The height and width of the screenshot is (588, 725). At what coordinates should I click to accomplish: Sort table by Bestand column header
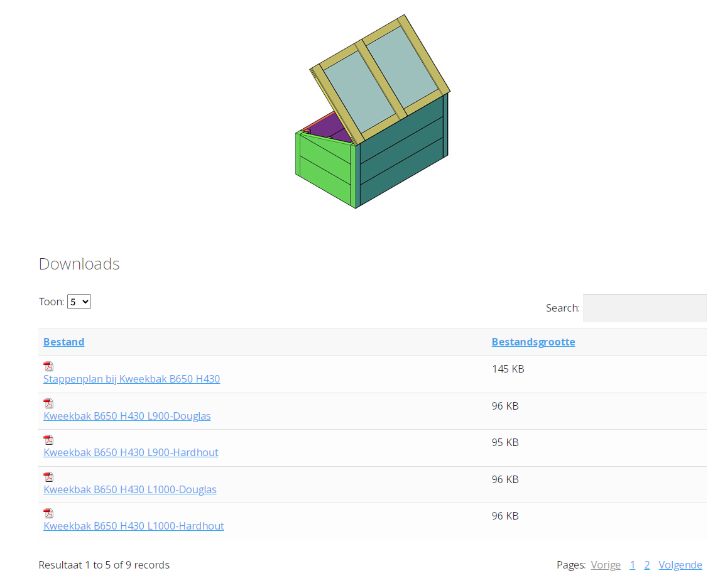point(63,342)
